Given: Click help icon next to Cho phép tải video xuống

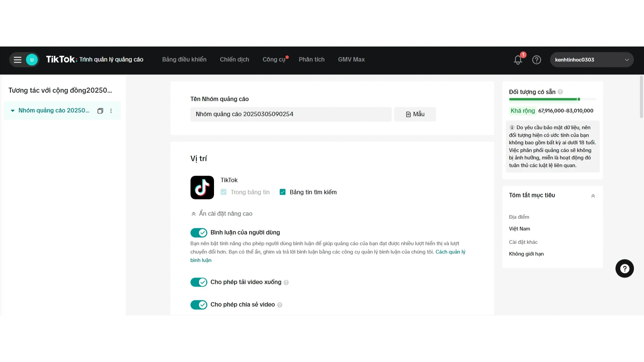Looking at the screenshot, I should pos(286,283).
